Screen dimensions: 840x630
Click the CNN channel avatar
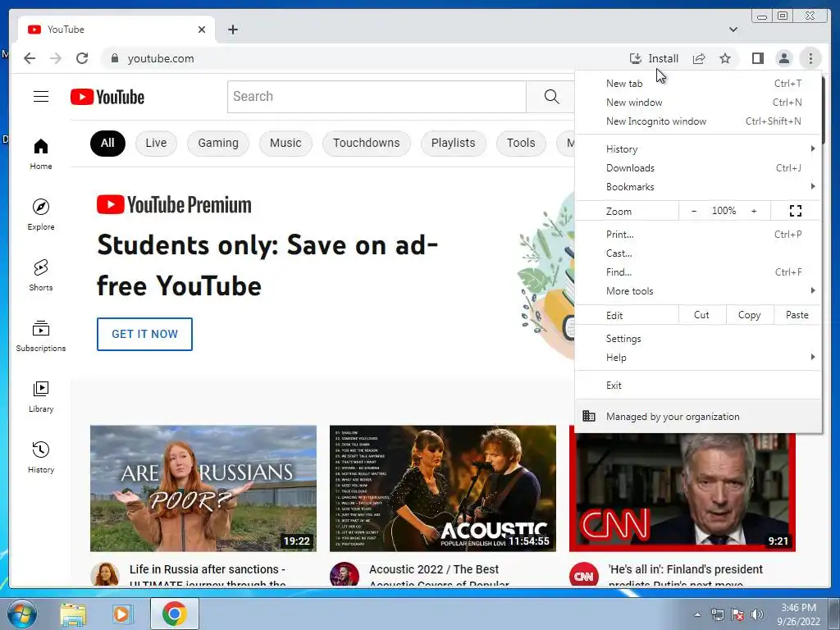(x=583, y=576)
